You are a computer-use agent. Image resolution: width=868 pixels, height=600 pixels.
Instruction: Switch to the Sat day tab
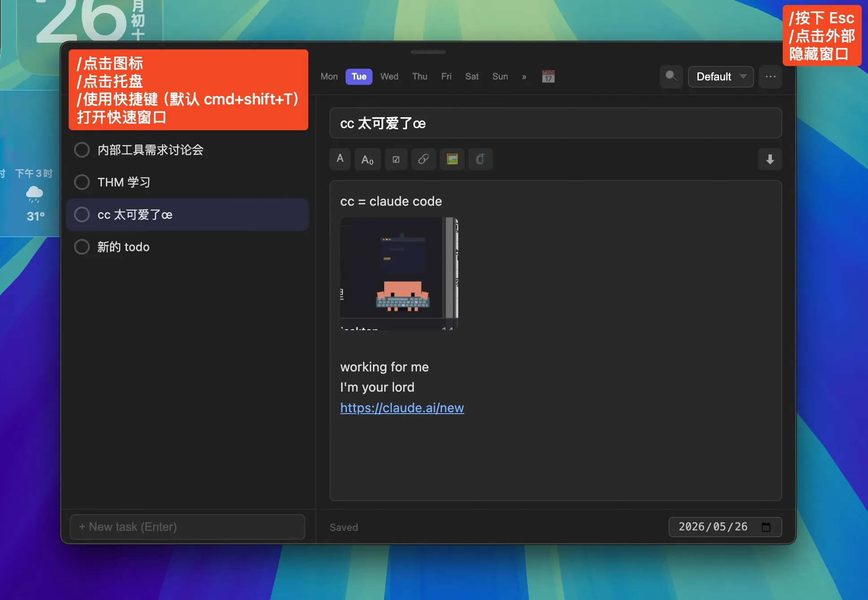click(x=472, y=76)
